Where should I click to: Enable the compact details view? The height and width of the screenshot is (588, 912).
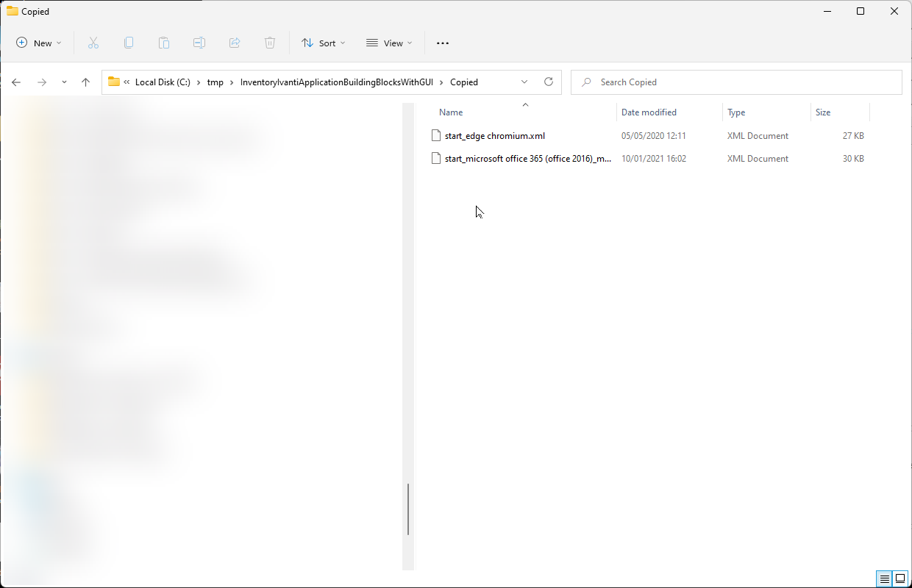point(884,579)
